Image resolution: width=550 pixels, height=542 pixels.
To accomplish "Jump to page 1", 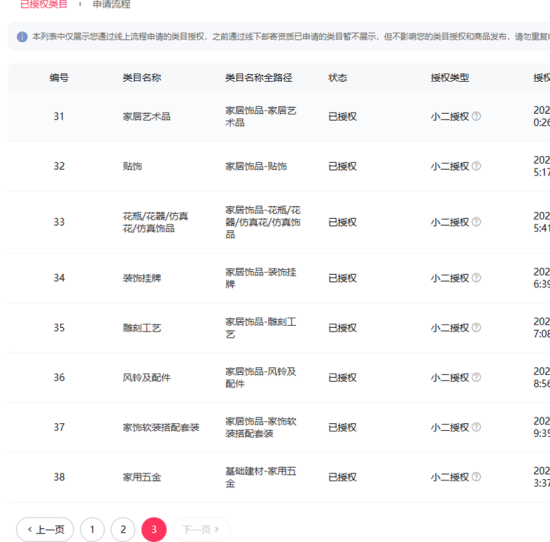I will click(x=92, y=529).
